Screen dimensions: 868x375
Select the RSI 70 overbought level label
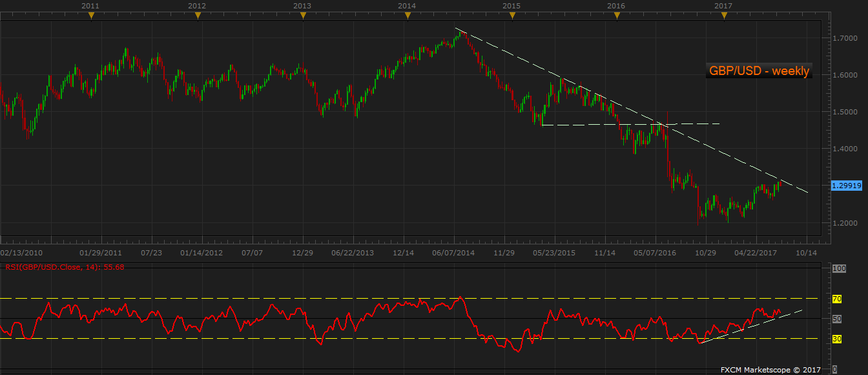(836, 299)
